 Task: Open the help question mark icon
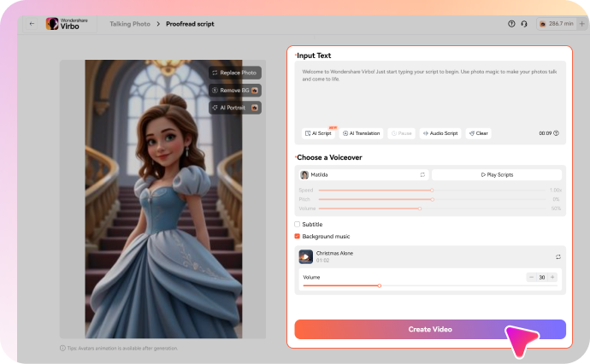[511, 24]
